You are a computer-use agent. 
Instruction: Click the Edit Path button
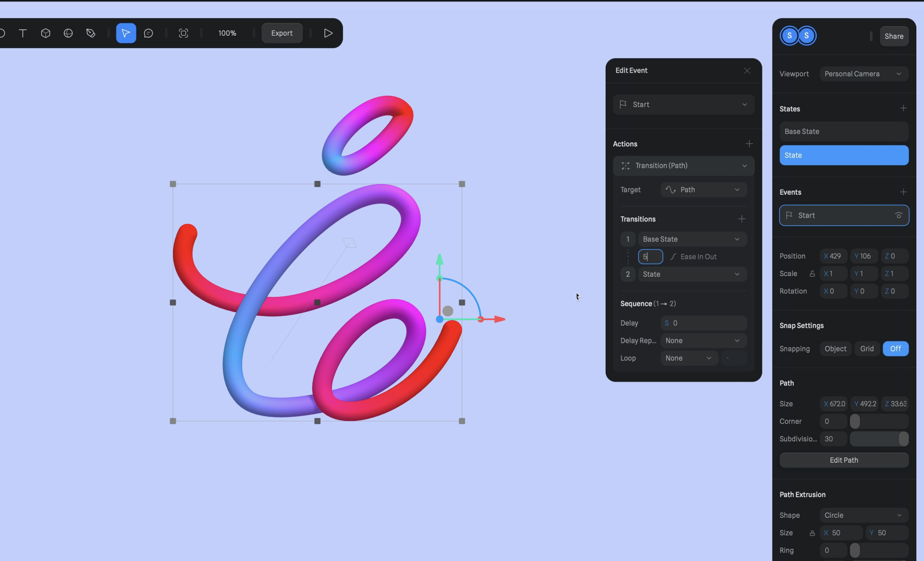coord(843,460)
